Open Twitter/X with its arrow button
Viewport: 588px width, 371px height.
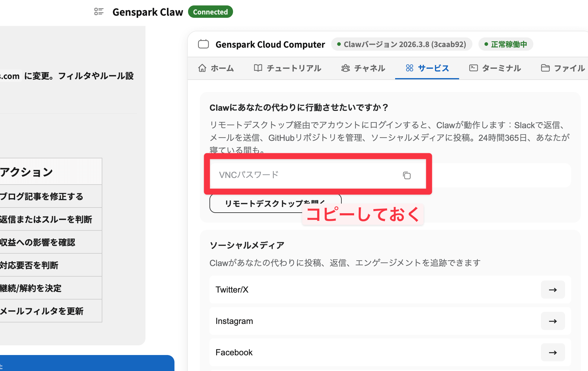553,290
